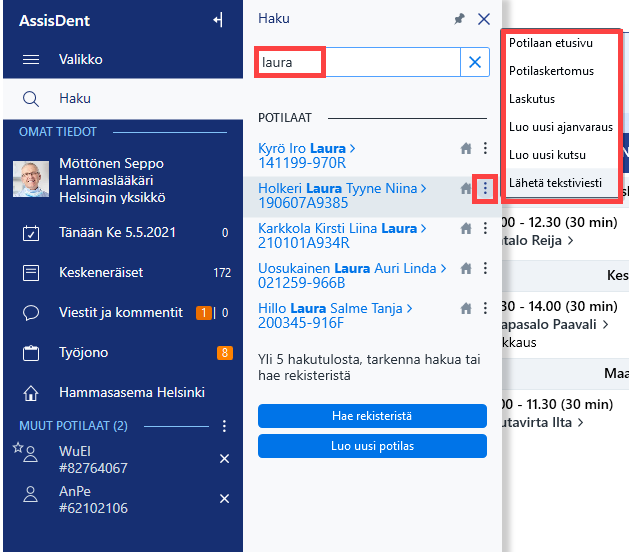Click Keskeneräiset count 172
This screenshot has width=629, height=552.
222,273
